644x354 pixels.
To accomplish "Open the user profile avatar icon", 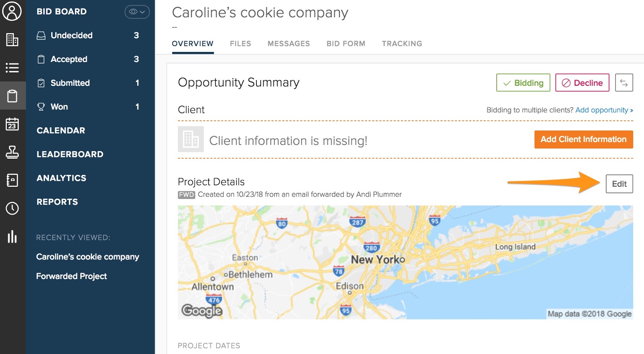I will click(x=12, y=11).
